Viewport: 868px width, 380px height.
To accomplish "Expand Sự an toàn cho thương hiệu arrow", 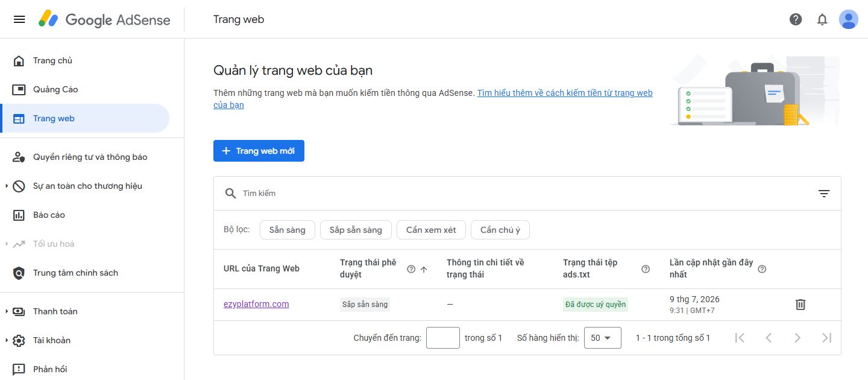I will tap(7, 186).
